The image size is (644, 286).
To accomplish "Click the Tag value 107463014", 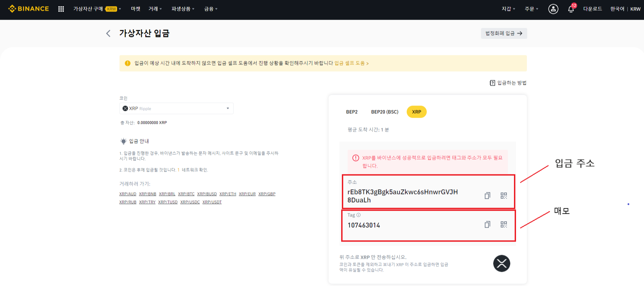I will (364, 225).
